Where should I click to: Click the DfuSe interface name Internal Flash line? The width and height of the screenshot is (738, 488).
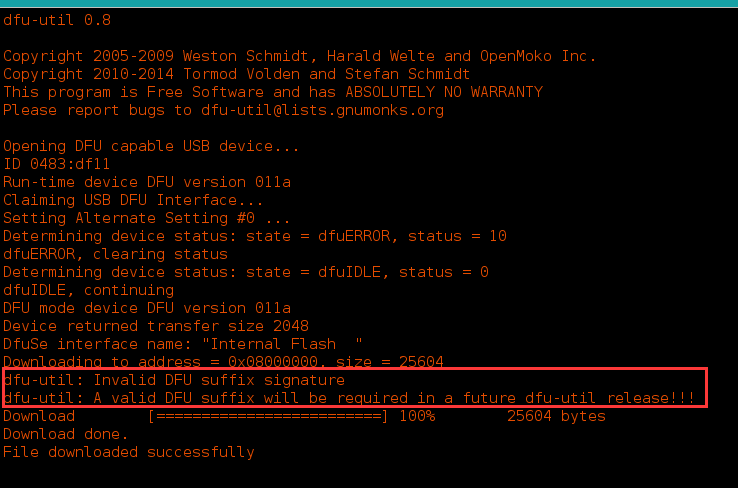183,344
